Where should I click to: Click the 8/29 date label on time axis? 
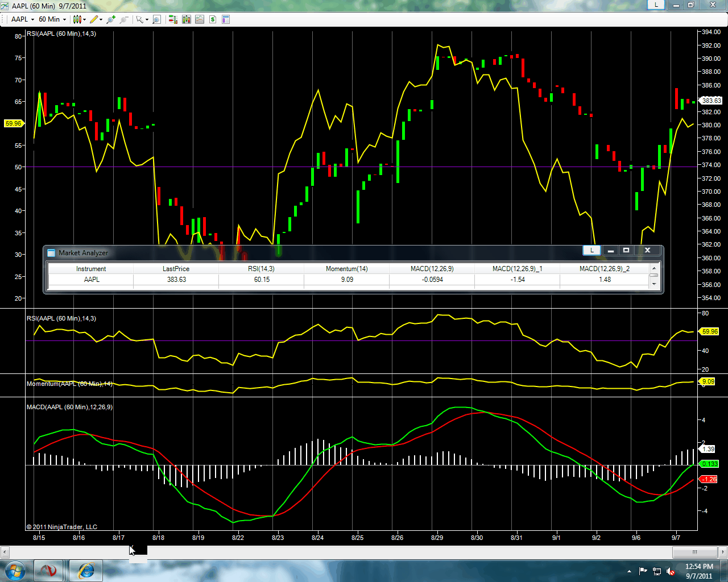[437, 538]
